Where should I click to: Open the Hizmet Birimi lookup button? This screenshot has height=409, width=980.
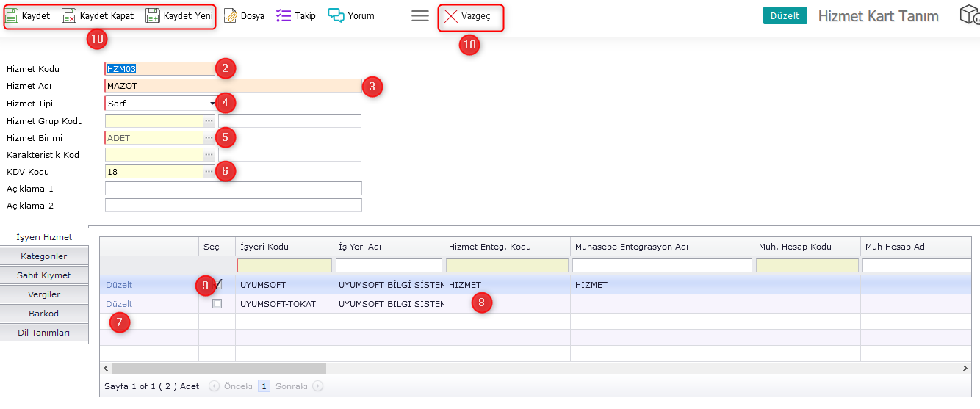coord(209,137)
